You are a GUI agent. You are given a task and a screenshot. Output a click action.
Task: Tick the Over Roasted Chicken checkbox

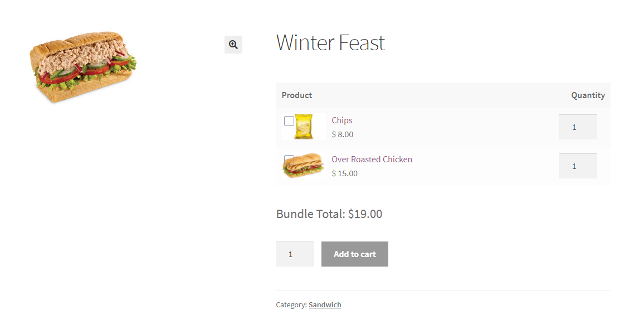click(289, 158)
